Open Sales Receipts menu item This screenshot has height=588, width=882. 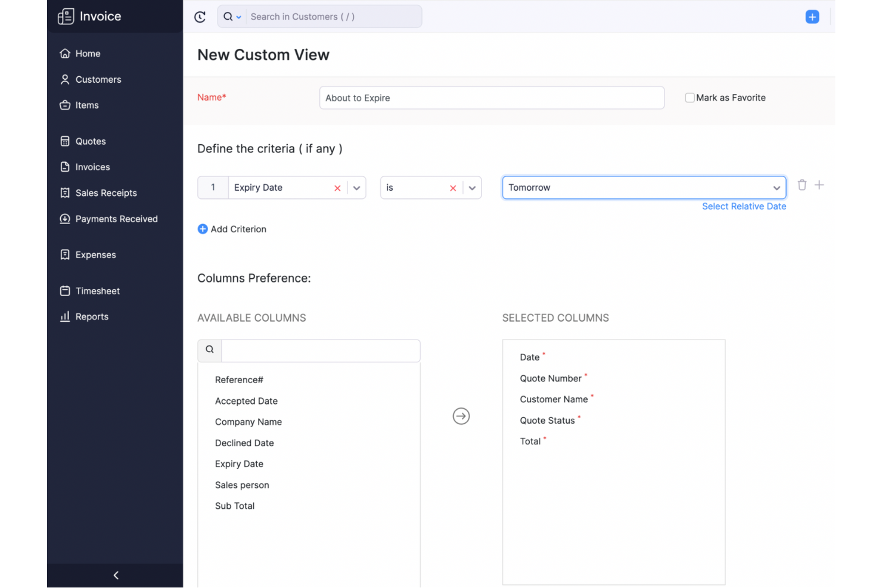pos(106,193)
